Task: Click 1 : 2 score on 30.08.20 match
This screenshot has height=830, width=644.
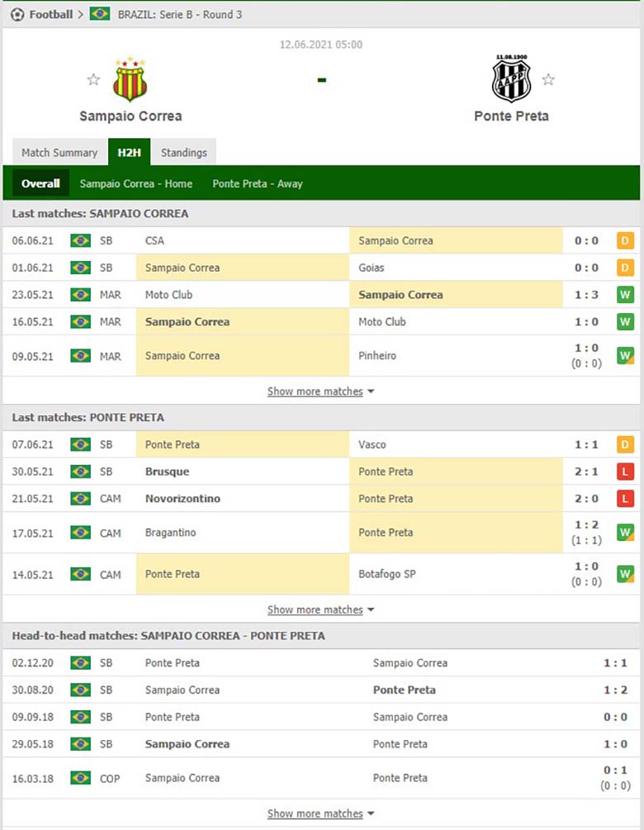Action: [x=615, y=690]
